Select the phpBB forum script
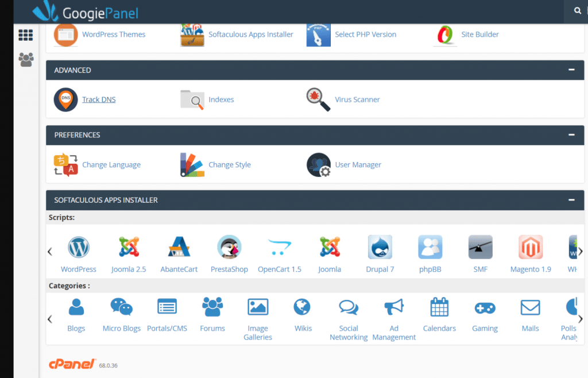 coord(430,247)
